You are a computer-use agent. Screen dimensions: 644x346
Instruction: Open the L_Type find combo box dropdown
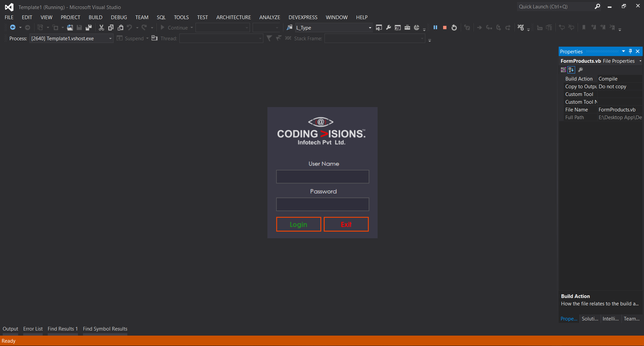(370, 28)
